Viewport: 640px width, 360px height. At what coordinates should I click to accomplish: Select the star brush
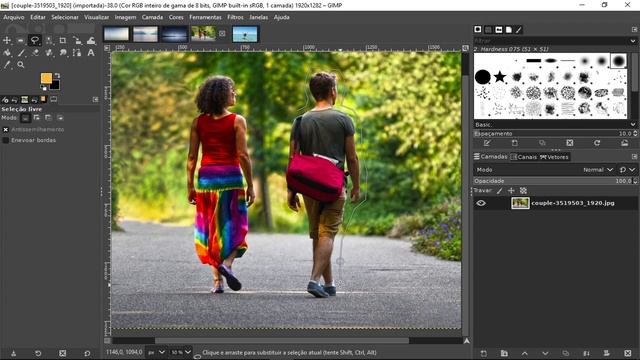pos(500,76)
